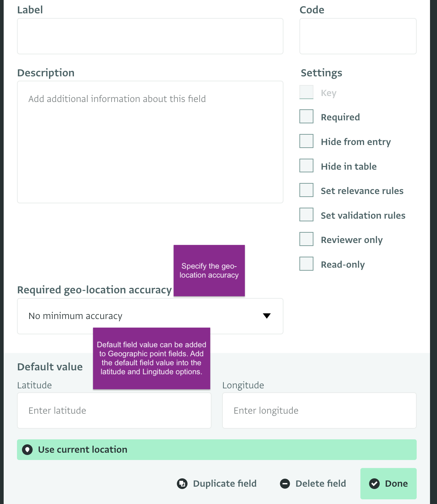The height and width of the screenshot is (504, 437).
Task: Click the dropdown arrow beside No minimum accuracy
Action: (x=267, y=316)
